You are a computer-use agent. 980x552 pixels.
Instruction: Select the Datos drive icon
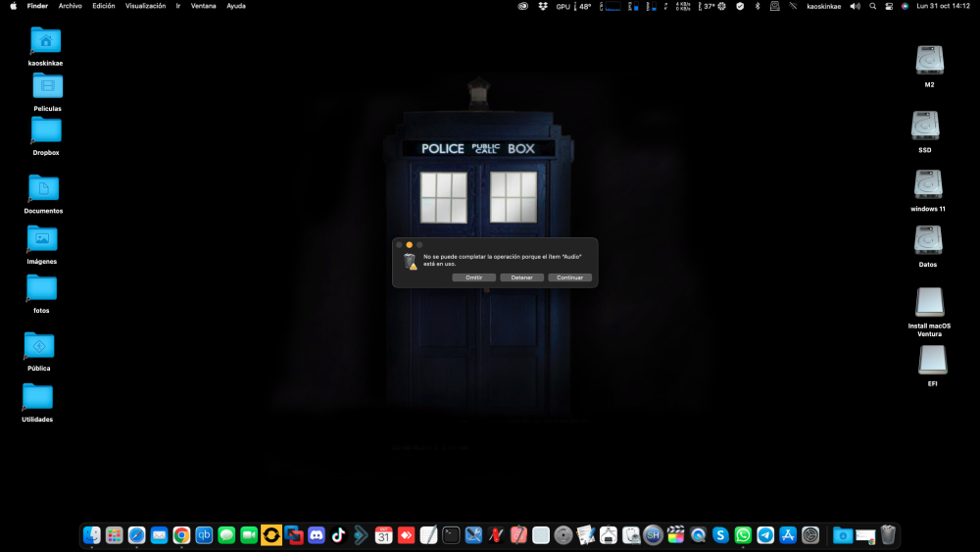click(x=928, y=240)
